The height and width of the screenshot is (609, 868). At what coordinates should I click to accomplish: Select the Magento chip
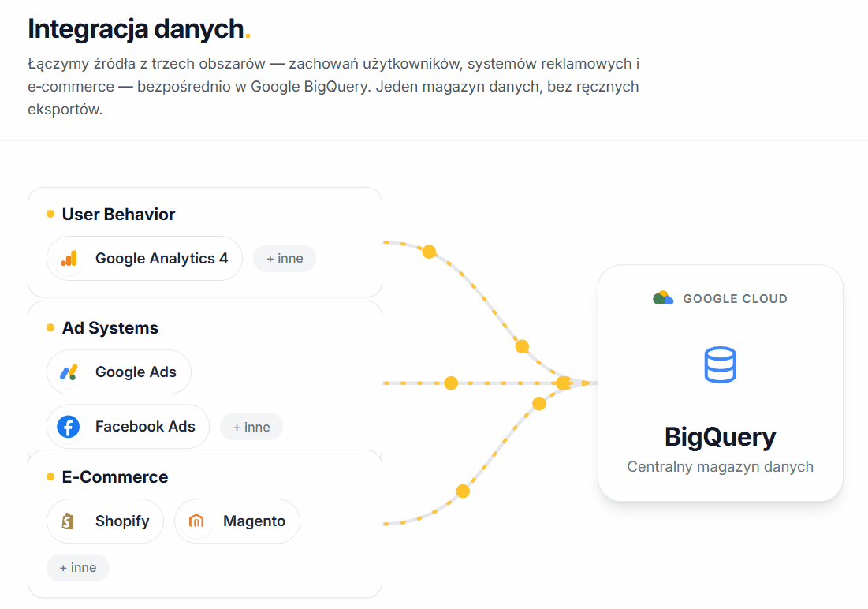[237, 521]
